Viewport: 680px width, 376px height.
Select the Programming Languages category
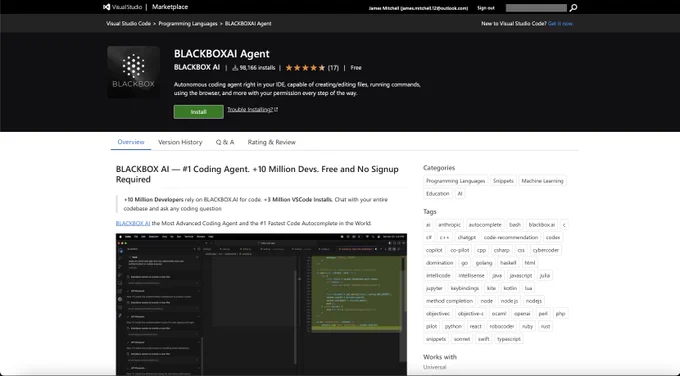click(x=455, y=181)
